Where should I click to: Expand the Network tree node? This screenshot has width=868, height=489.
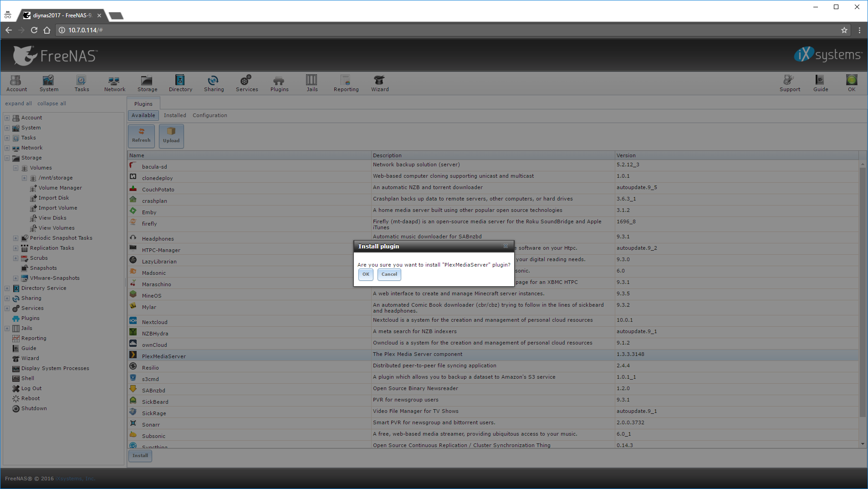click(x=7, y=148)
